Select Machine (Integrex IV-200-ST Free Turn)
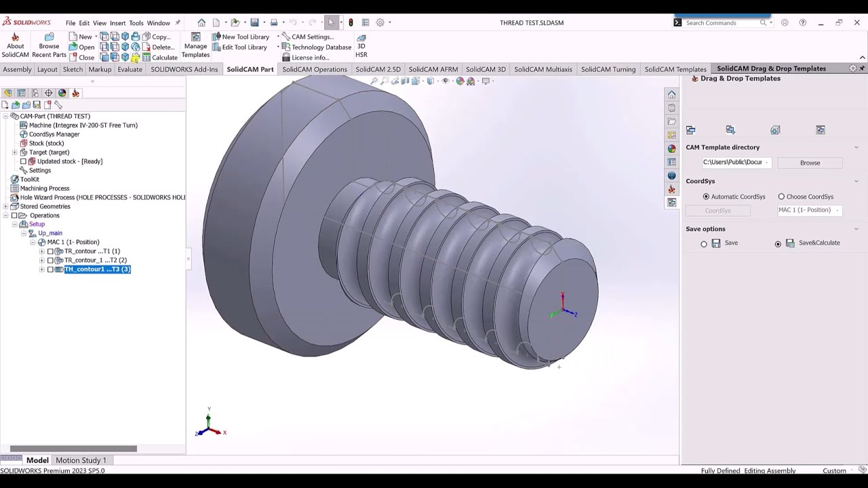Screen dimensions: 868x488 tap(79, 125)
